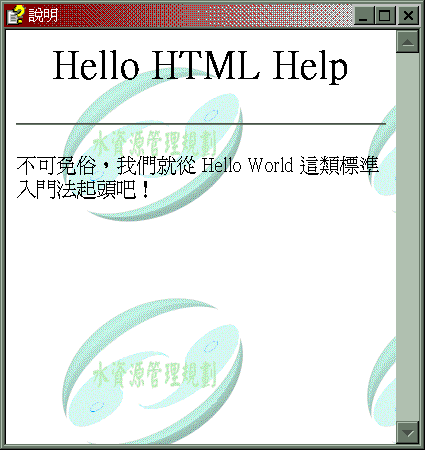
Task: Click the vertical scrollbar track
Action: click(x=407, y=237)
